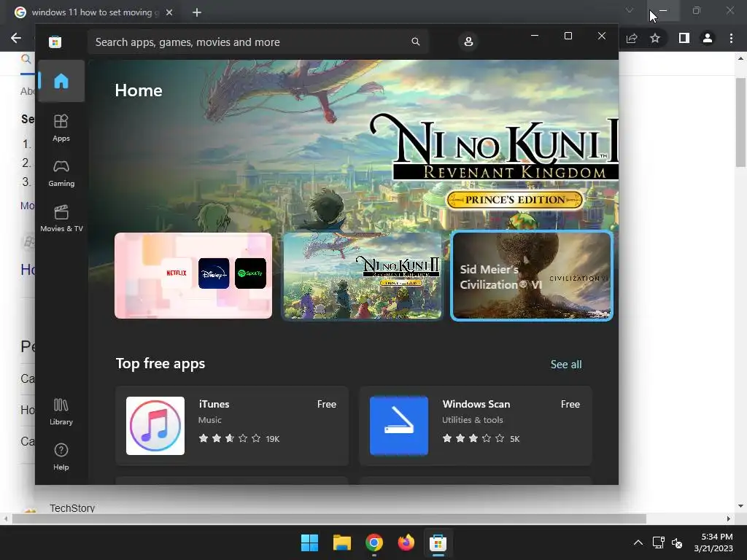Click Microsoft Store taskbar icon
The width and height of the screenshot is (747, 560).
click(438, 542)
